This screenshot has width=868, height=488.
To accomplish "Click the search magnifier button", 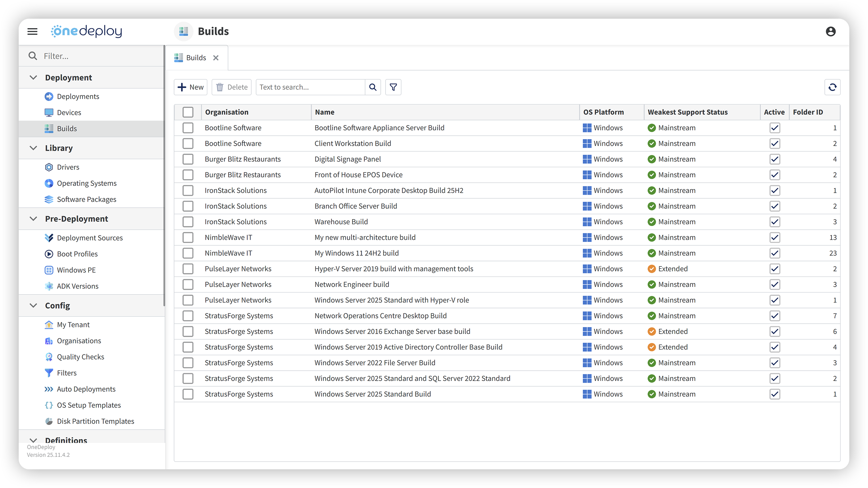I will click(373, 87).
